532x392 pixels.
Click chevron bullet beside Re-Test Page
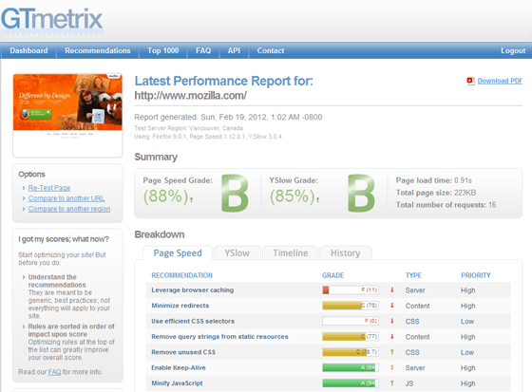[24, 188]
